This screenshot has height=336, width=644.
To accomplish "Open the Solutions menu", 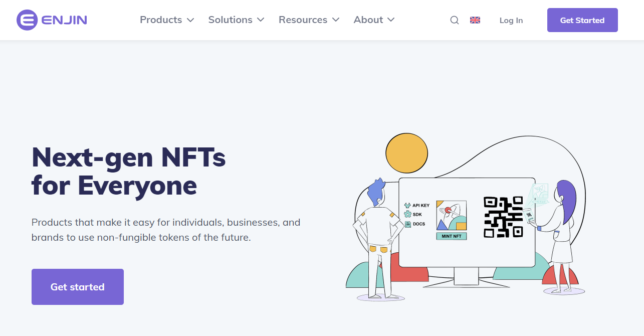I will tap(236, 20).
